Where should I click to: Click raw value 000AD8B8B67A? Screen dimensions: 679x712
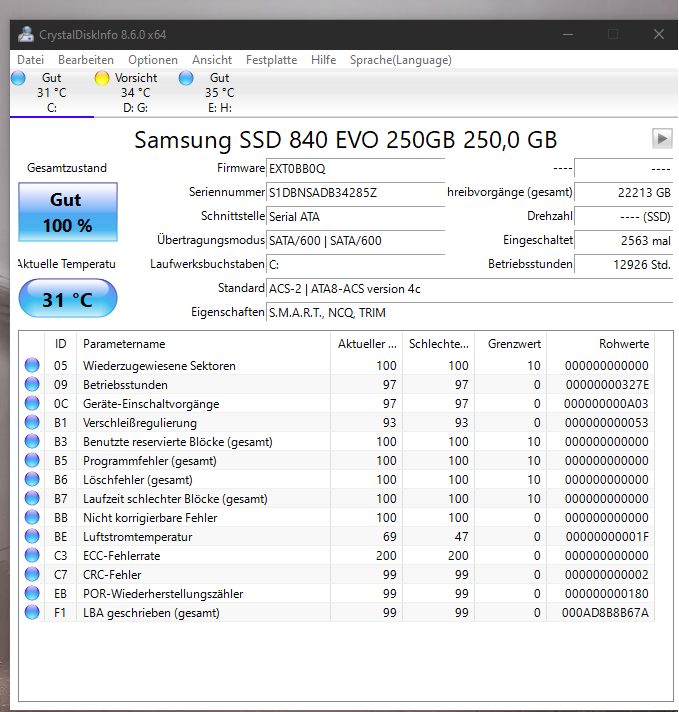(605, 613)
